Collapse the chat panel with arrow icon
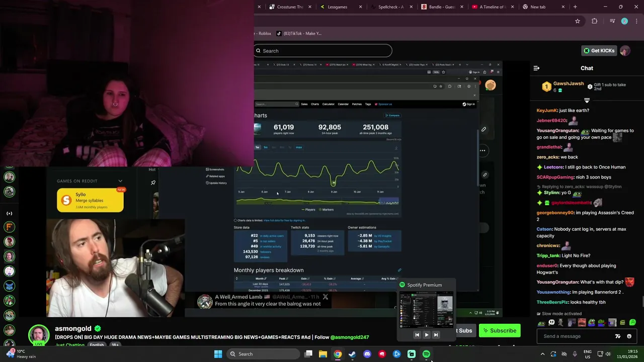Screen dimensions: 644x362 click(x=536, y=68)
